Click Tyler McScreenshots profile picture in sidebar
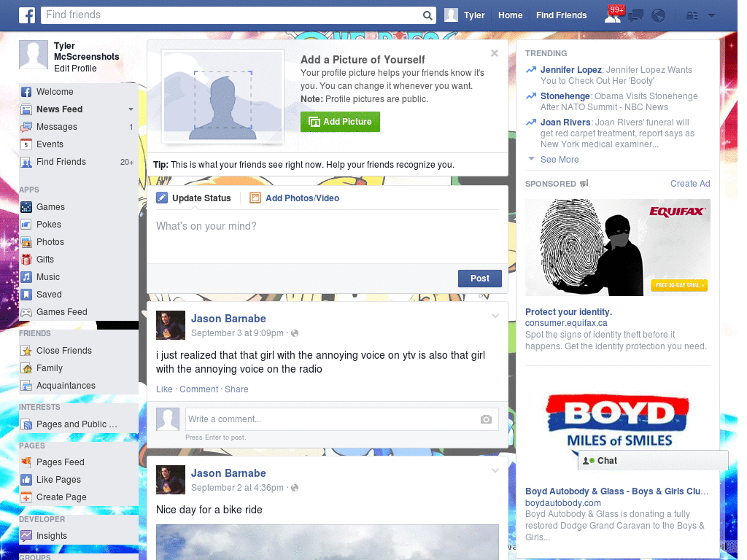 34,55
